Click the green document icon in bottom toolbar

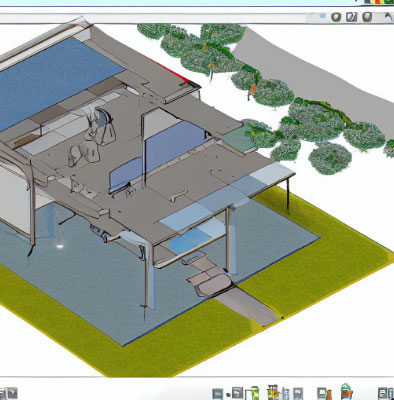252,393
